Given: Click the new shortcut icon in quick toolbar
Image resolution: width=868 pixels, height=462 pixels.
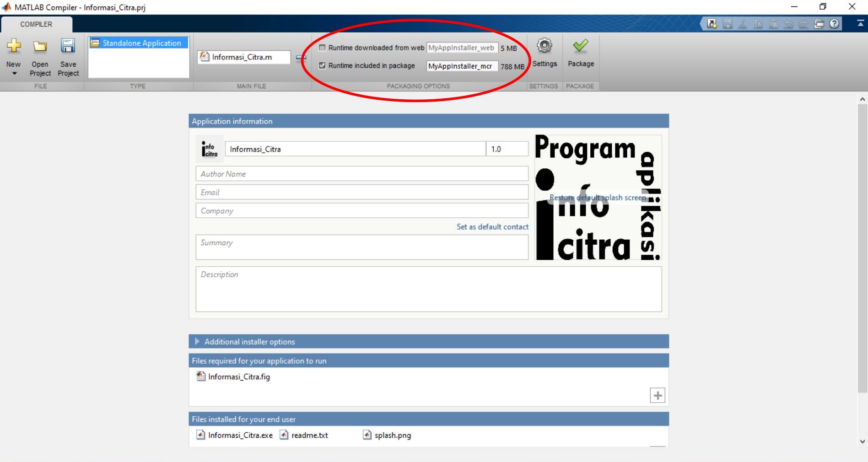Looking at the screenshot, I should tap(712, 24).
